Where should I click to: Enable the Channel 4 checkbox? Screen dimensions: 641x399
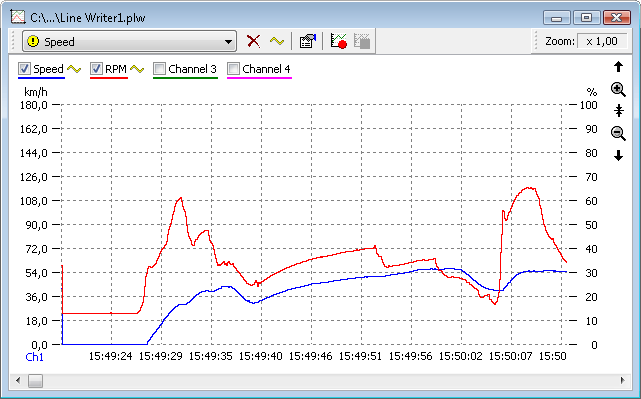click(x=233, y=69)
